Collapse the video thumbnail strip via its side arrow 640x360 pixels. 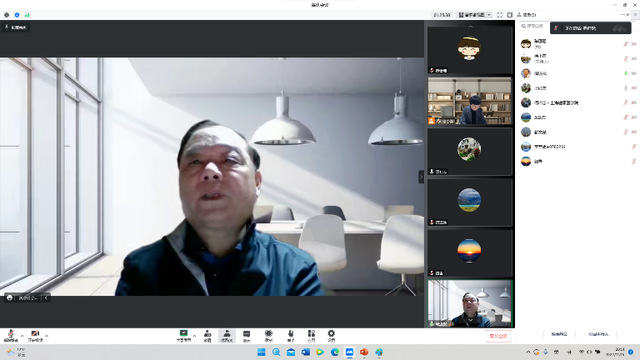click(421, 177)
